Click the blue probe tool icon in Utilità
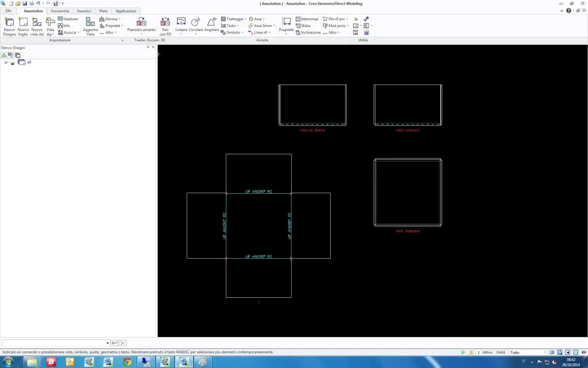This screenshot has height=368, width=588. coord(366,19)
